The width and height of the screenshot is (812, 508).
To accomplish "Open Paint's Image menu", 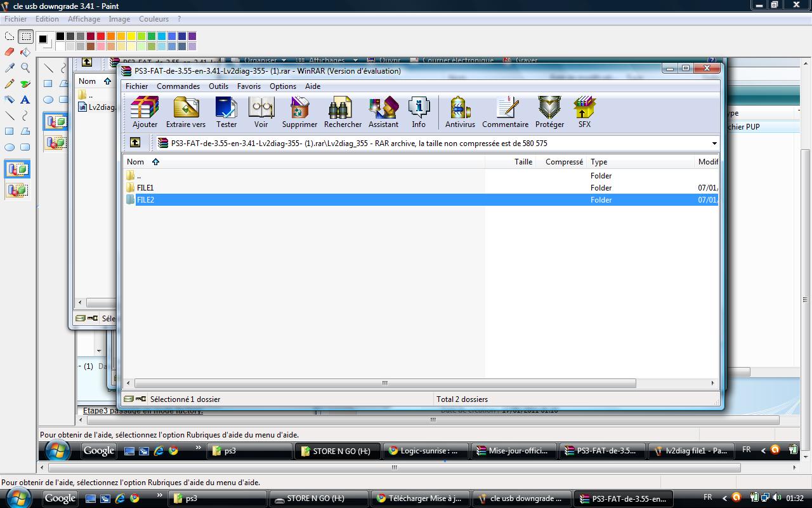I will 119,19.
